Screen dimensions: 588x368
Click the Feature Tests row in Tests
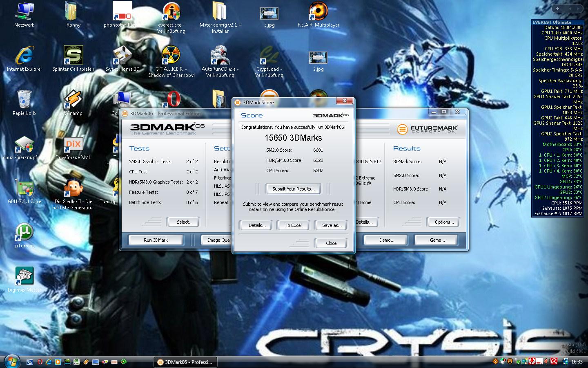coord(163,192)
